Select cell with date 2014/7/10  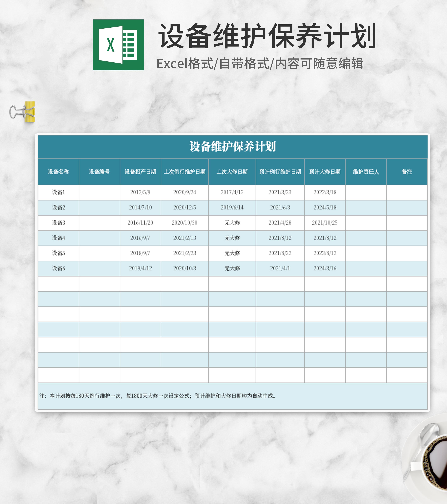click(140, 208)
